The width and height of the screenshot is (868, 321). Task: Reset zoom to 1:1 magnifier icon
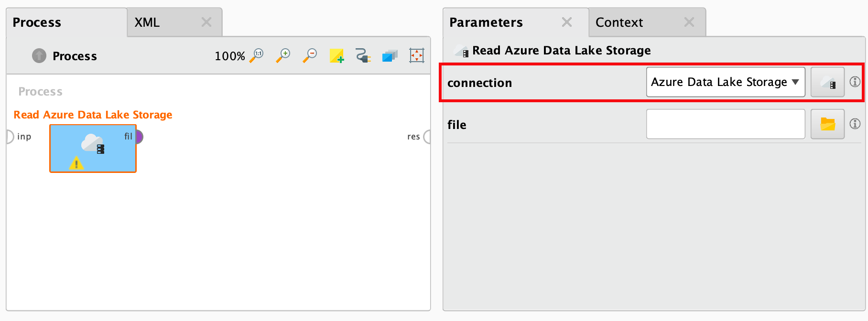click(x=257, y=55)
